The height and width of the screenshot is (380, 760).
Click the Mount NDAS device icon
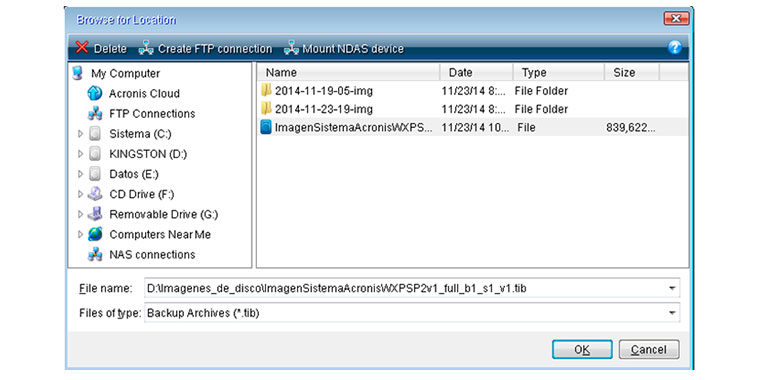point(291,48)
